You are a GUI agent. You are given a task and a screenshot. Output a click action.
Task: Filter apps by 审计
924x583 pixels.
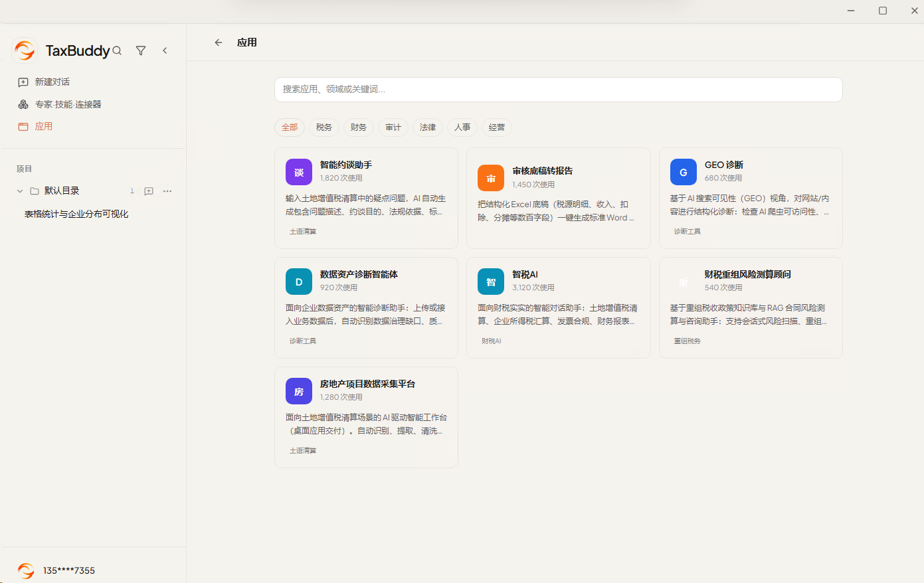(x=393, y=127)
